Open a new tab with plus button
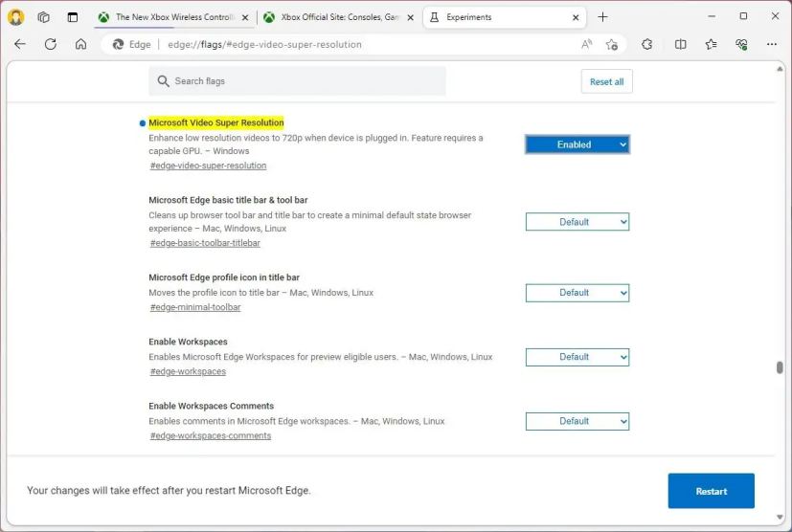The image size is (792, 532). pyautogui.click(x=602, y=17)
